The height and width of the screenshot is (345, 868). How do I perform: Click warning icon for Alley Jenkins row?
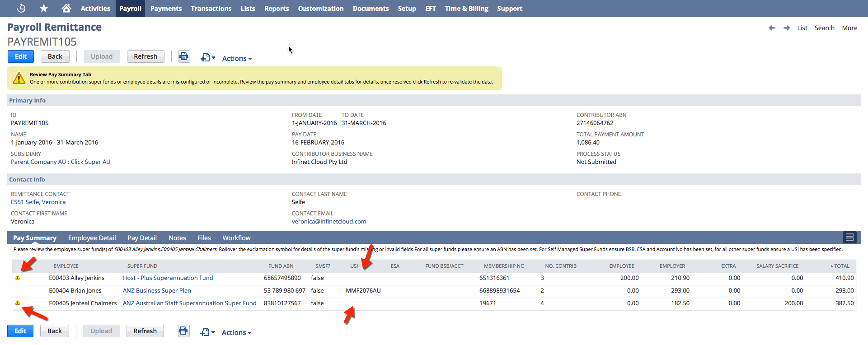(18, 278)
